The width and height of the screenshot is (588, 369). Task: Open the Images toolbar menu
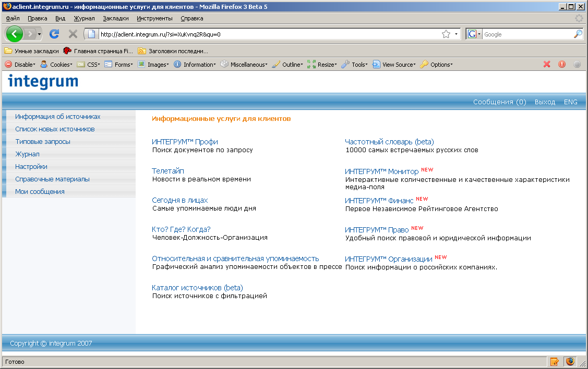pyautogui.click(x=153, y=65)
